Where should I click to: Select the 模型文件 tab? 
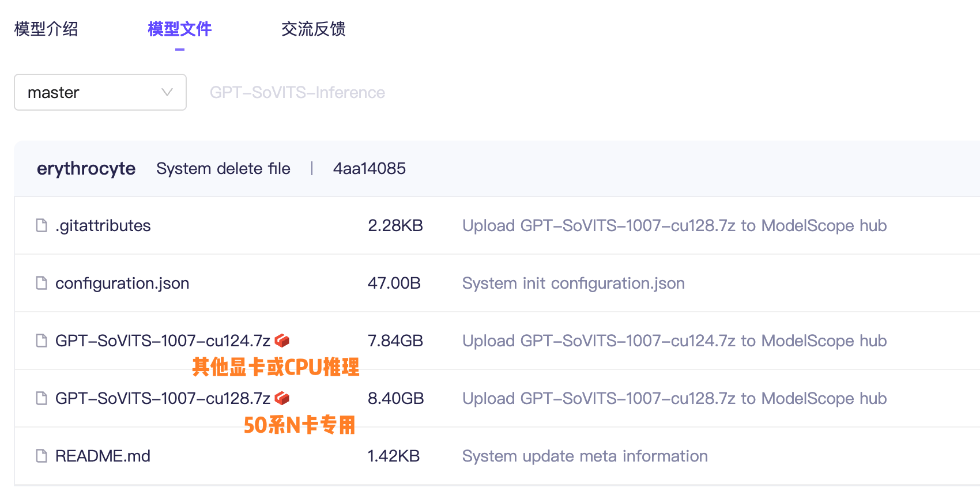pyautogui.click(x=180, y=29)
